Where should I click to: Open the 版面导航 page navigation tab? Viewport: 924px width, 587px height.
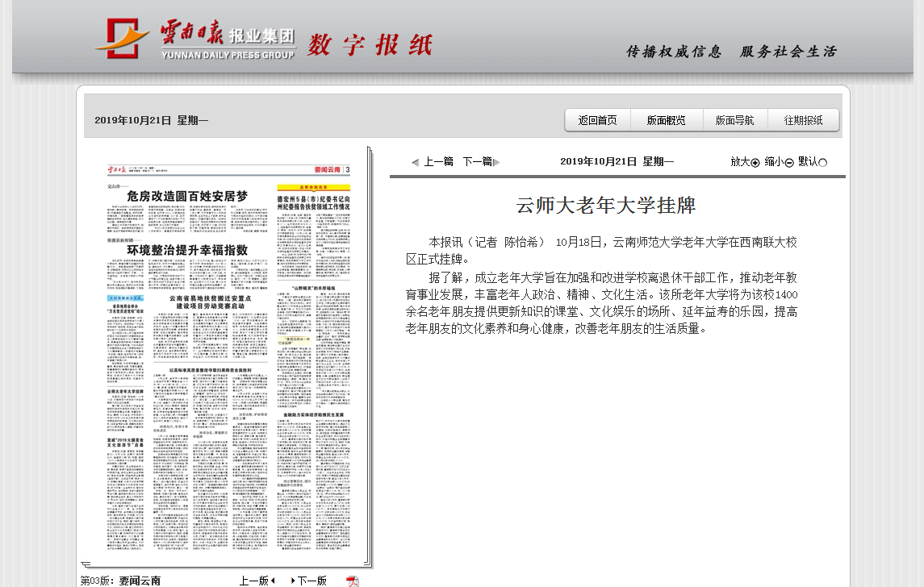[734, 120]
